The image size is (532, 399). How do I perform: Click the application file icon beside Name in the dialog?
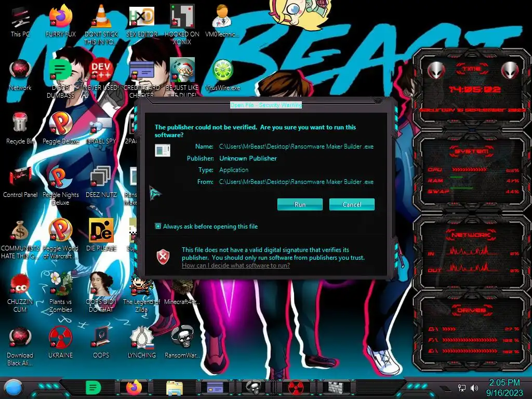point(163,150)
